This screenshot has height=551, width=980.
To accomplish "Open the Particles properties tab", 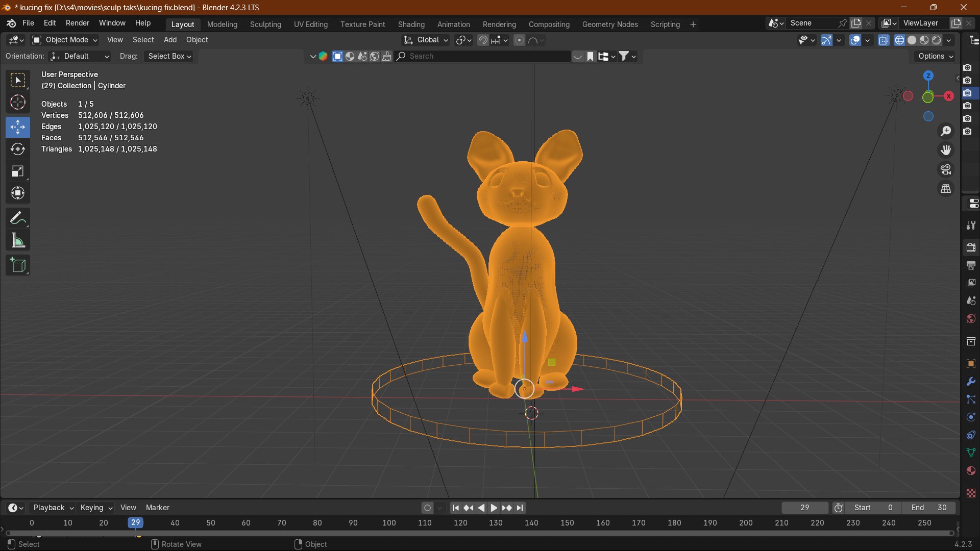I will coord(971,399).
